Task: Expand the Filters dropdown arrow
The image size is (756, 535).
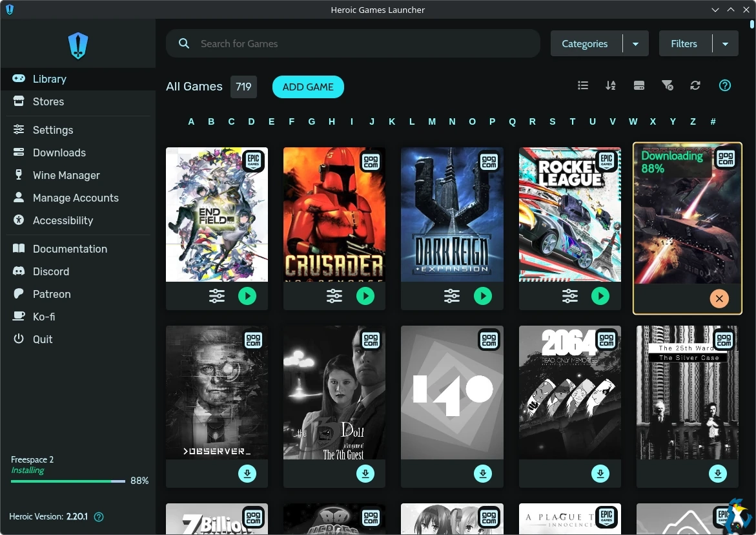Action: click(x=725, y=44)
